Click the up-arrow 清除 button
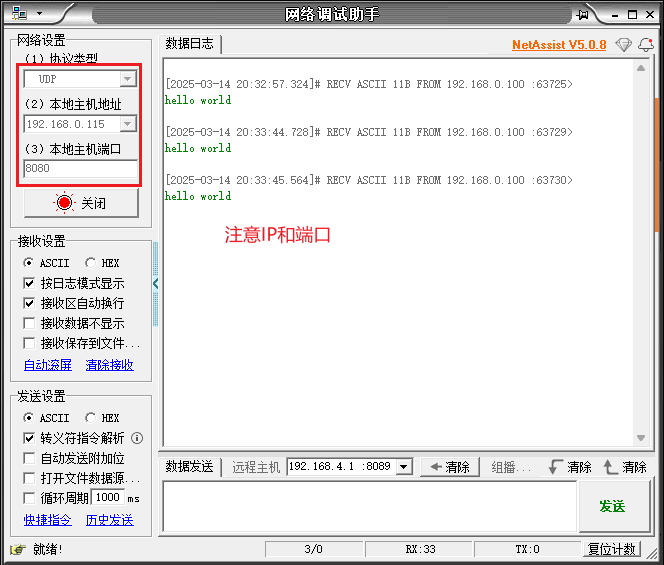The height and width of the screenshot is (565, 664). pos(625,467)
